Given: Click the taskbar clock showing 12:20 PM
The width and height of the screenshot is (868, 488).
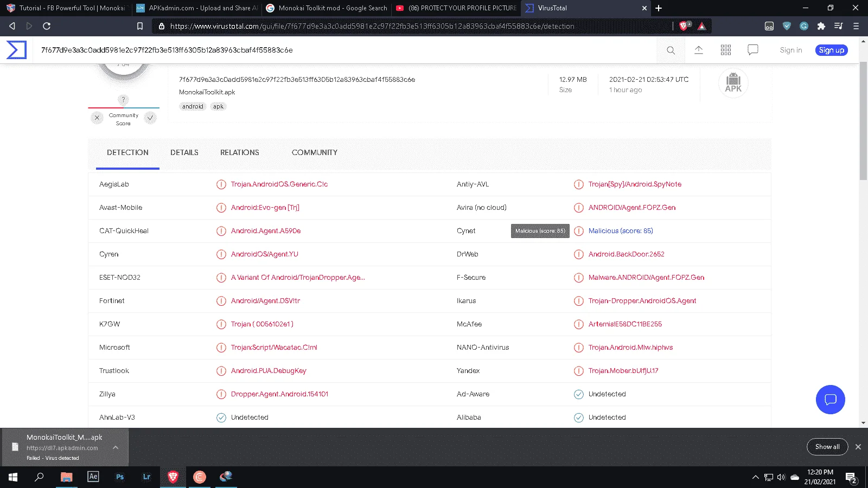Looking at the screenshot, I should (820, 477).
